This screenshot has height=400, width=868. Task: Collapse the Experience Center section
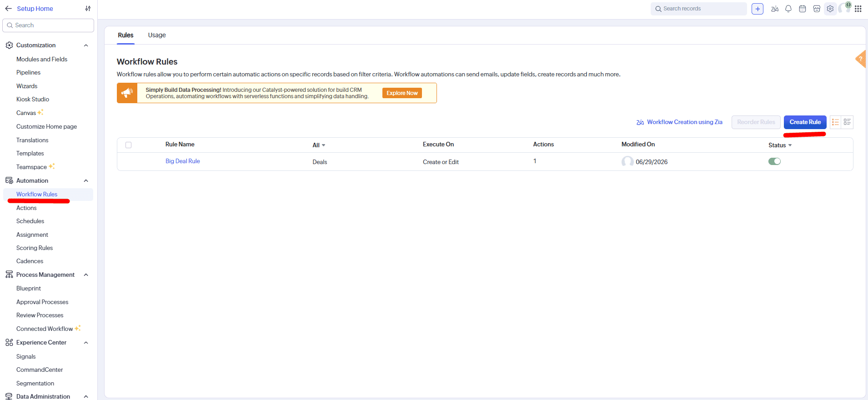pyautogui.click(x=86, y=343)
